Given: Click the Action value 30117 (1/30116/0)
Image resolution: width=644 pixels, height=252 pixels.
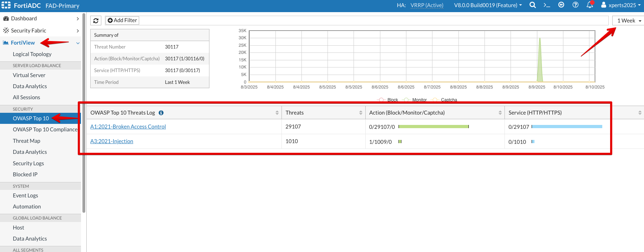Looking at the screenshot, I should click(x=184, y=59).
